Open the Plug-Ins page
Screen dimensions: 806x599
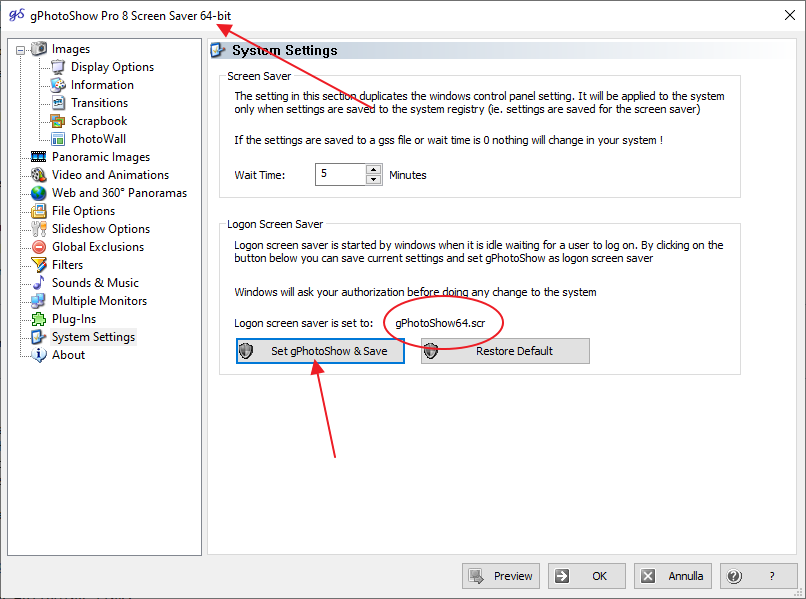(x=74, y=319)
